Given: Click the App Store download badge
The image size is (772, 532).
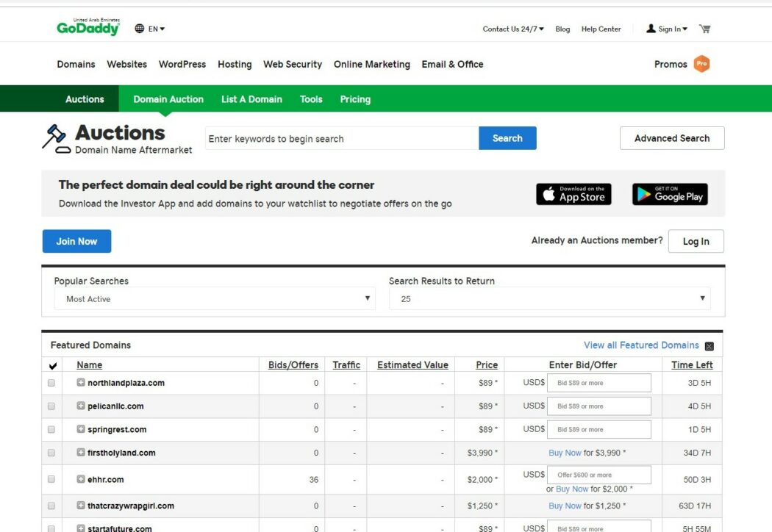Looking at the screenshot, I should [573, 194].
